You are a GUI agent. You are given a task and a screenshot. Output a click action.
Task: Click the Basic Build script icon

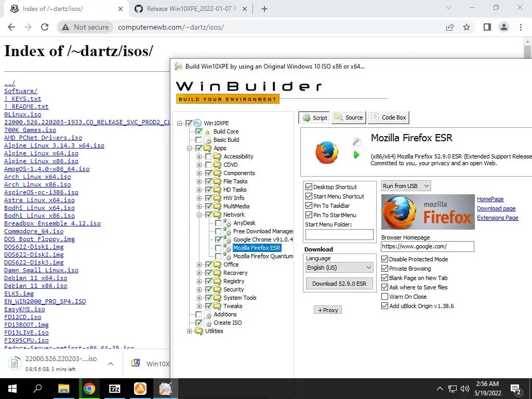(x=208, y=140)
